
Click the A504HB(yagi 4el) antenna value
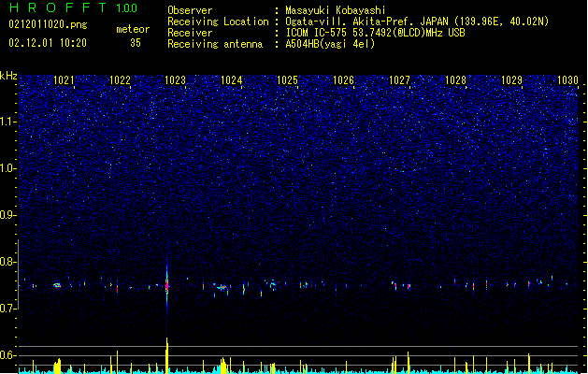tap(330, 44)
